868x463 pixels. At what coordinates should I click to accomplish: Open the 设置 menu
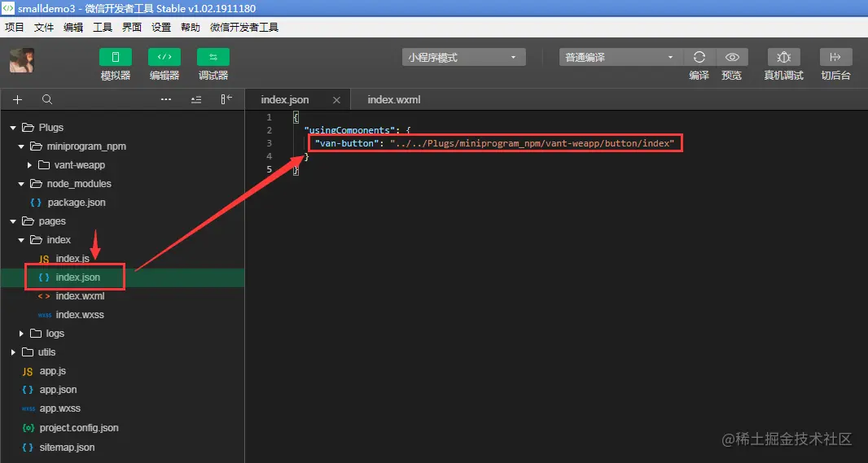161,27
